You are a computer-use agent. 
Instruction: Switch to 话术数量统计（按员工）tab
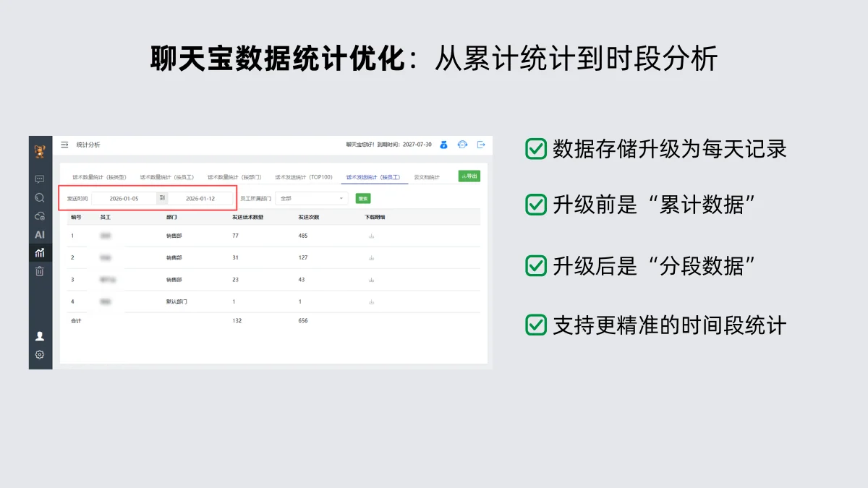pyautogui.click(x=167, y=177)
